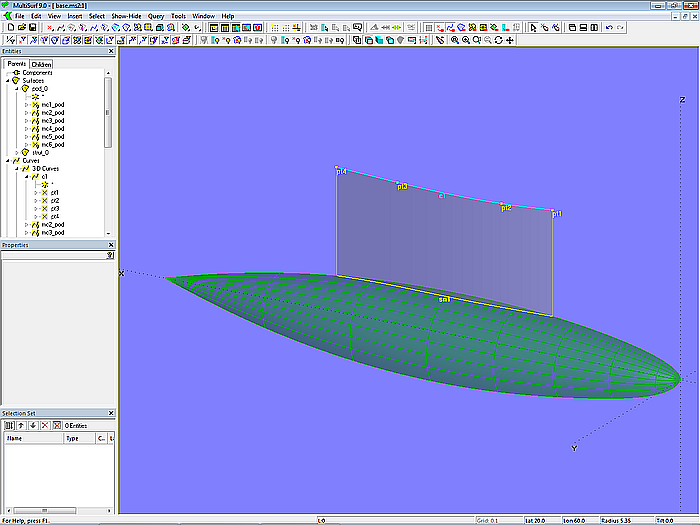700x525 pixels.
Task: Click the Save toolbar icon
Action: [32, 28]
